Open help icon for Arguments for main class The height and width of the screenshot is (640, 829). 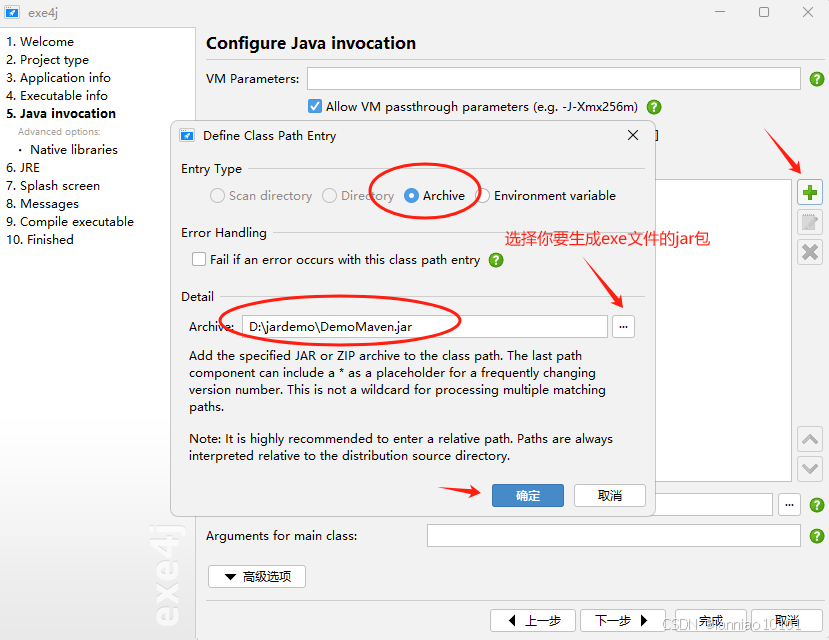[816, 536]
